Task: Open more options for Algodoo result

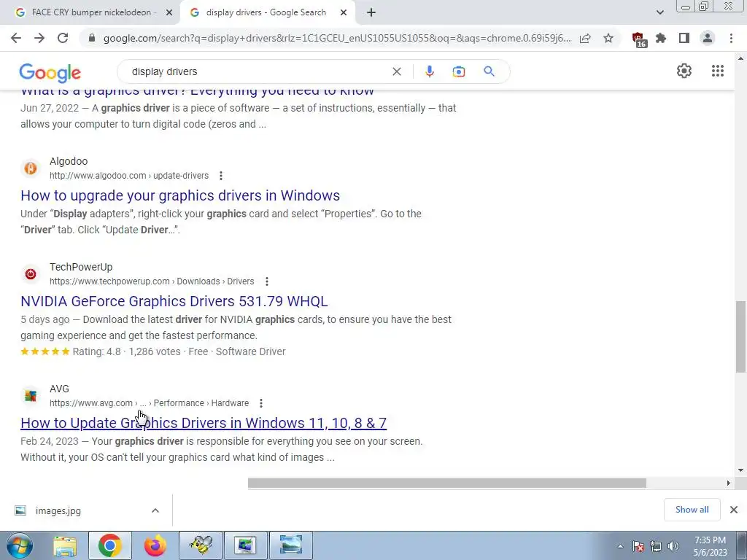Action: [220, 176]
